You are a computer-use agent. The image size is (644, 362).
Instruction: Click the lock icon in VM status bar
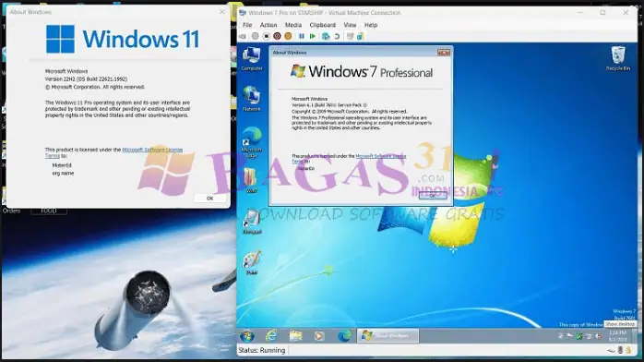[x=628, y=350]
